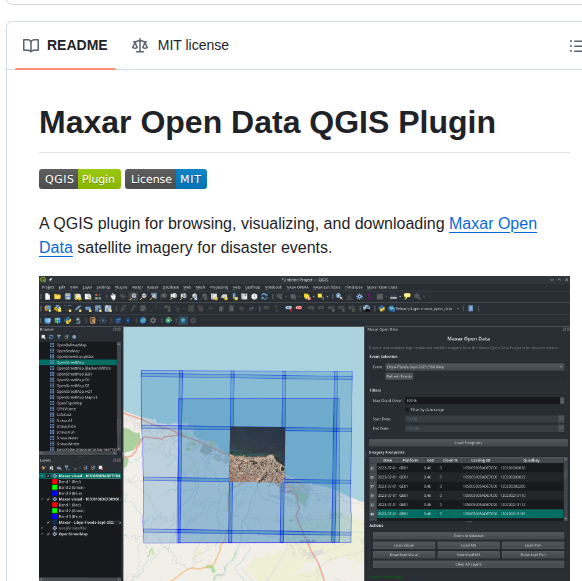Open the README tab
This screenshot has height=581, width=582.
click(x=65, y=45)
